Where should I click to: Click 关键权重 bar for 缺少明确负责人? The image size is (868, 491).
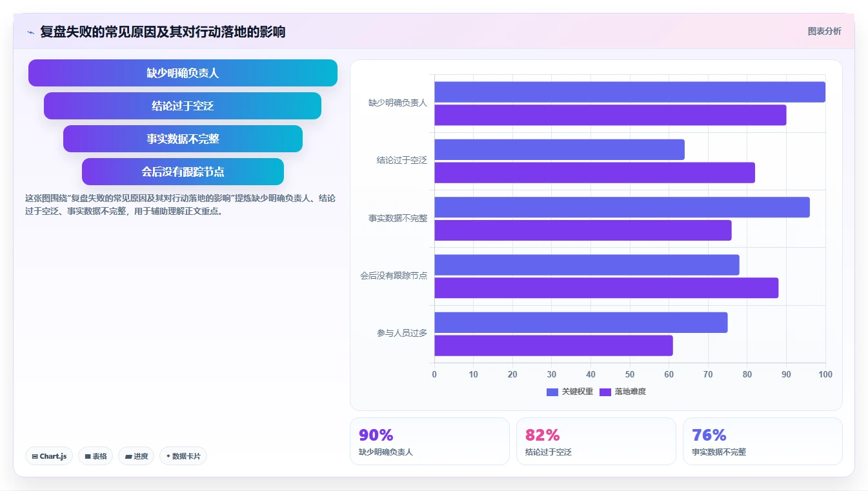[630, 92]
